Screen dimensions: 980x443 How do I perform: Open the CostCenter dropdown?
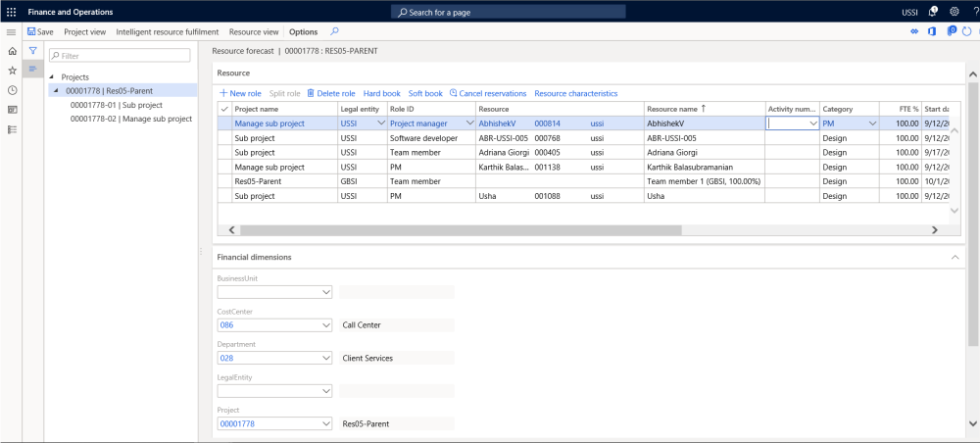[x=325, y=324]
